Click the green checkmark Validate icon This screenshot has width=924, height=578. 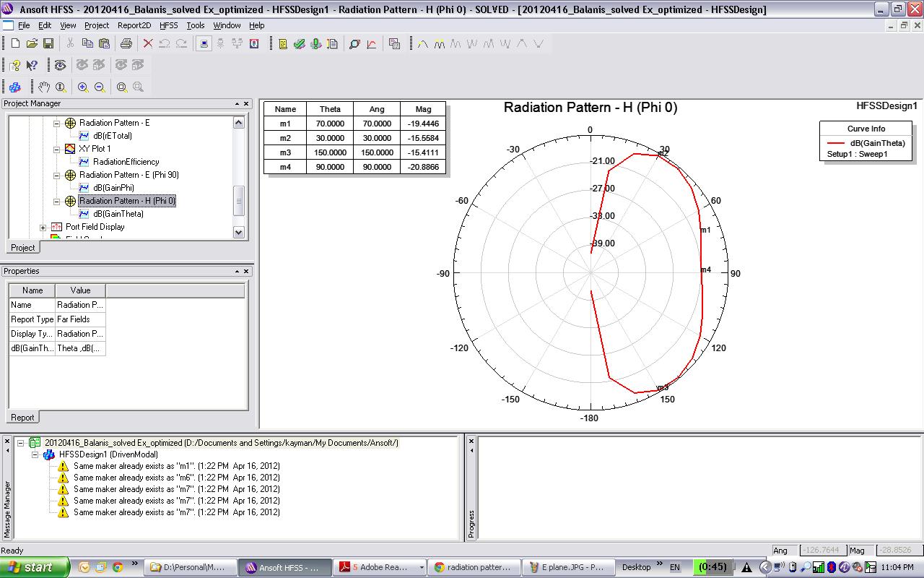pyautogui.click(x=300, y=44)
